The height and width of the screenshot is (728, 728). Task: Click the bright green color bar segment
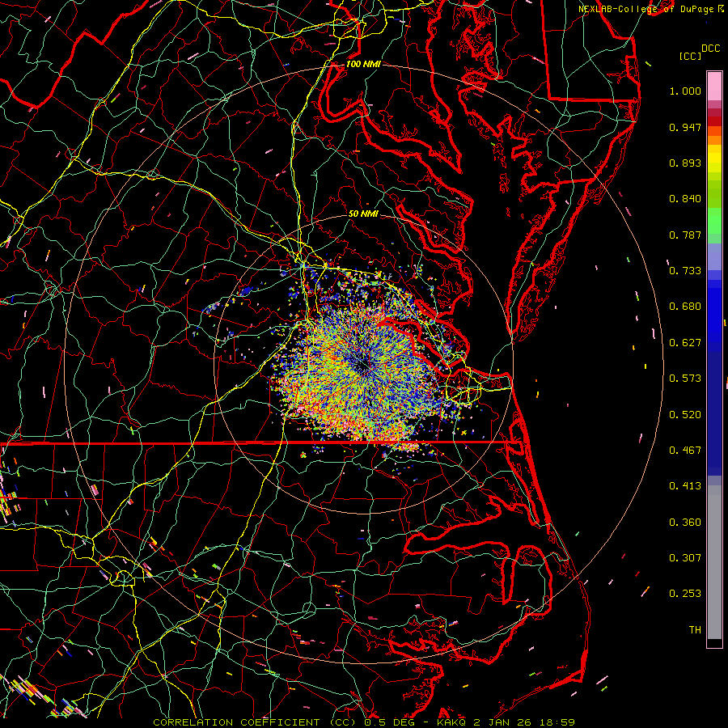[714, 221]
